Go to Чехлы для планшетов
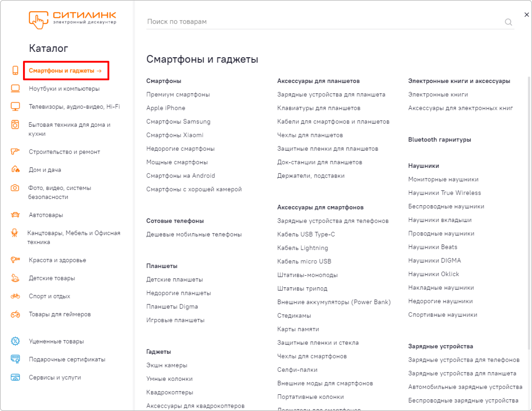Image resolution: width=532 pixels, height=411 pixels. pos(310,135)
